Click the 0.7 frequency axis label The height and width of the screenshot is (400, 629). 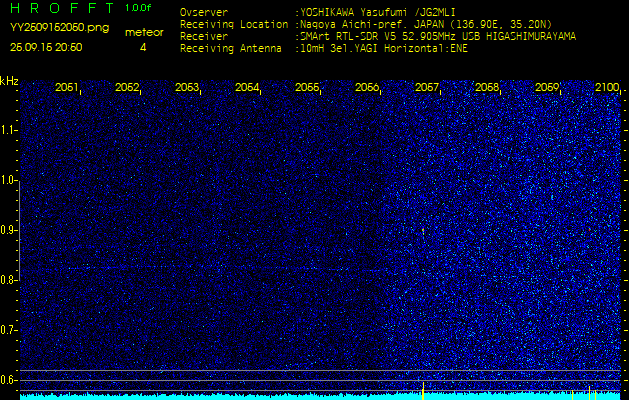8,330
